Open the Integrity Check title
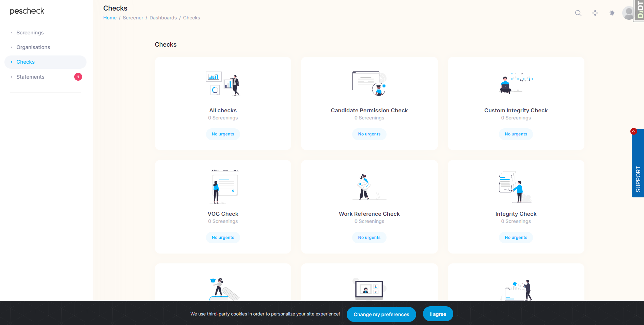 click(516, 214)
